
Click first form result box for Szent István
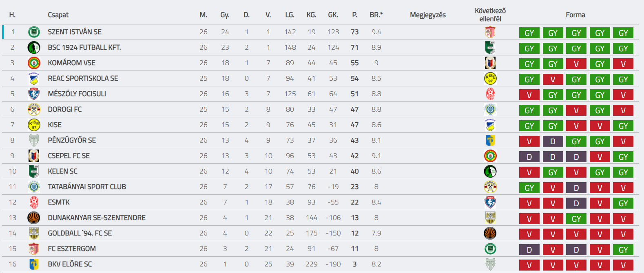pyautogui.click(x=529, y=33)
